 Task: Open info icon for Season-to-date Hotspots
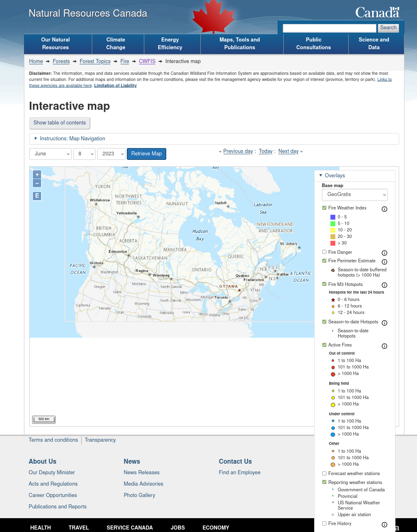point(384,323)
